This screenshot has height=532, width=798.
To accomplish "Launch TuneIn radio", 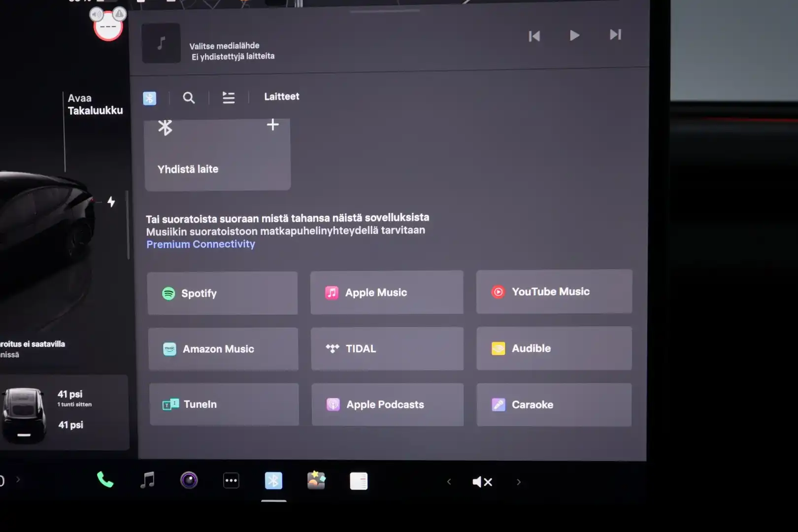I will pos(224,404).
